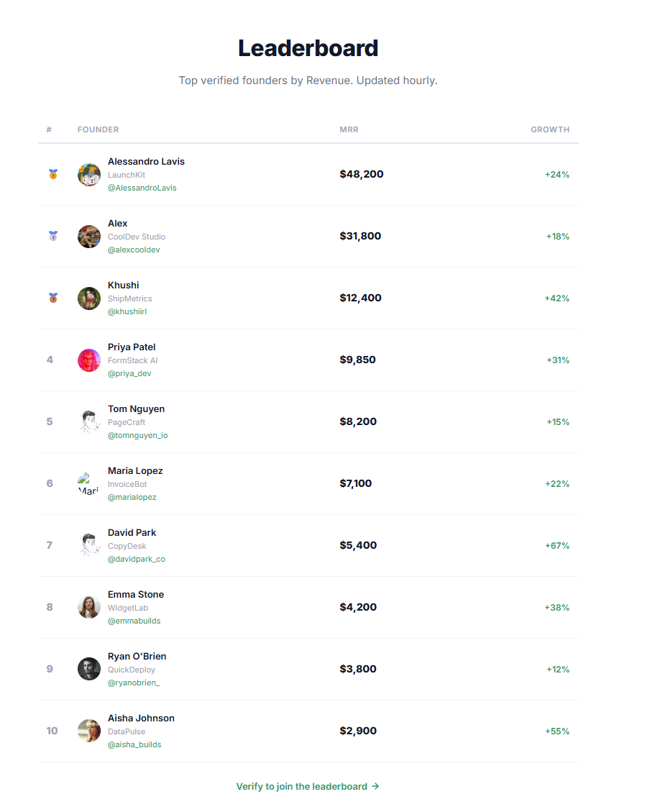This screenshot has height=812, width=650.
Task: Click the silver medal icon beside Alex
Action: 52,236
